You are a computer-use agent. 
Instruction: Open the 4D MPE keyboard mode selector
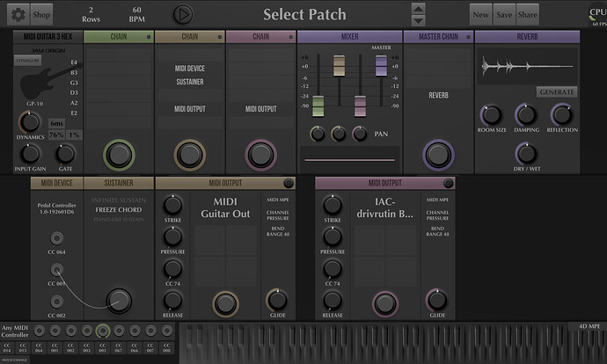tap(589, 326)
